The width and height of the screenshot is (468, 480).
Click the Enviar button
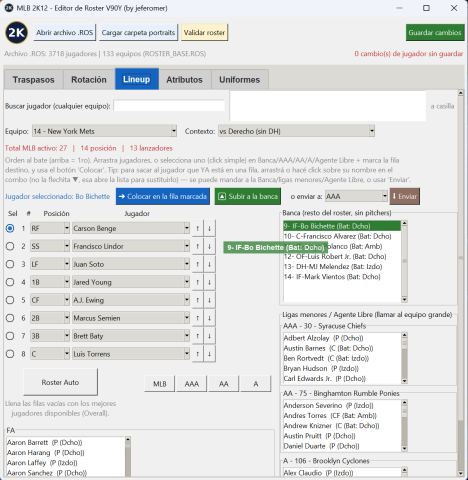click(x=405, y=196)
